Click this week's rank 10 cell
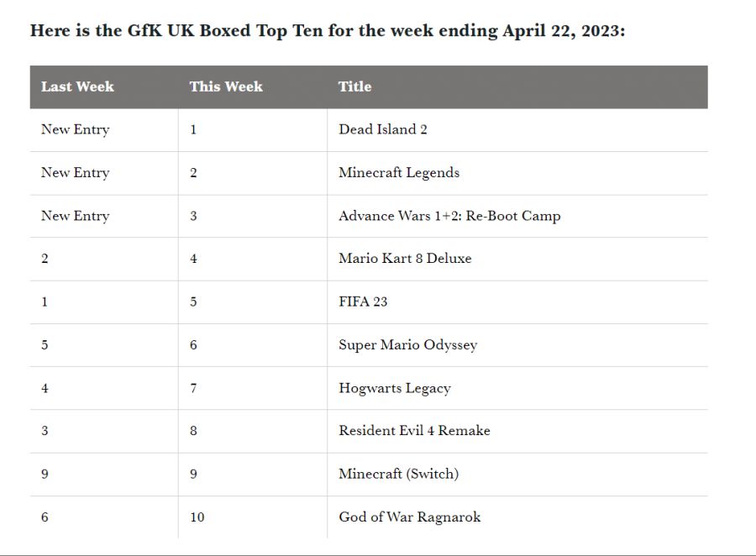This screenshot has height=556, width=756. 197,517
